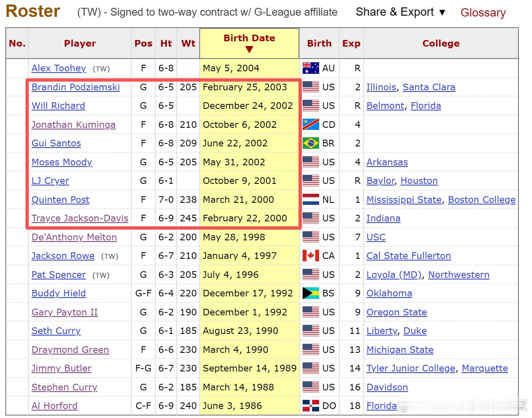Follow the Belmont college link

[x=385, y=106]
